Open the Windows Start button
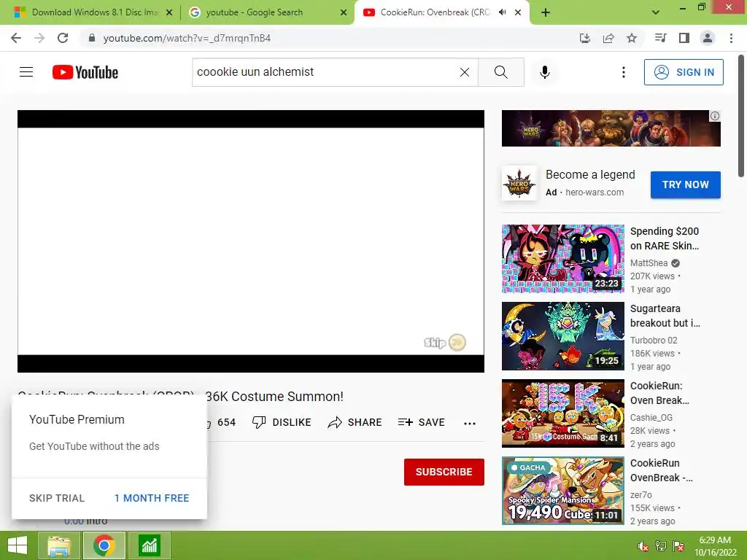The height and width of the screenshot is (560, 747). [18, 545]
